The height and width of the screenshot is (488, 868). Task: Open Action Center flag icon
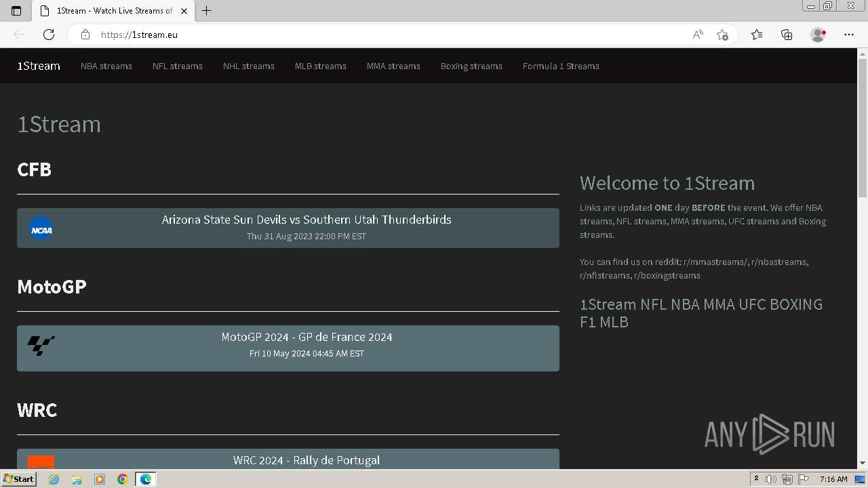click(804, 479)
